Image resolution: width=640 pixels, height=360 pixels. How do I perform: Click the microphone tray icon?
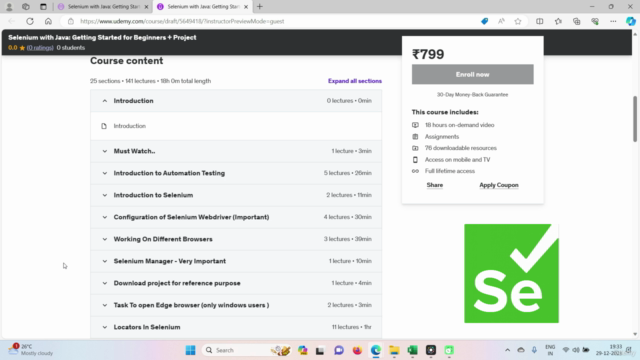(534, 350)
